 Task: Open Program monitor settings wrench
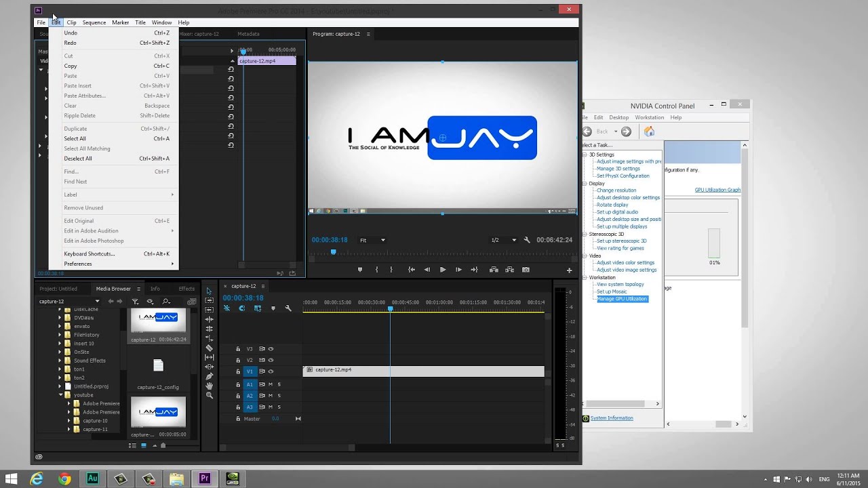pos(527,240)
